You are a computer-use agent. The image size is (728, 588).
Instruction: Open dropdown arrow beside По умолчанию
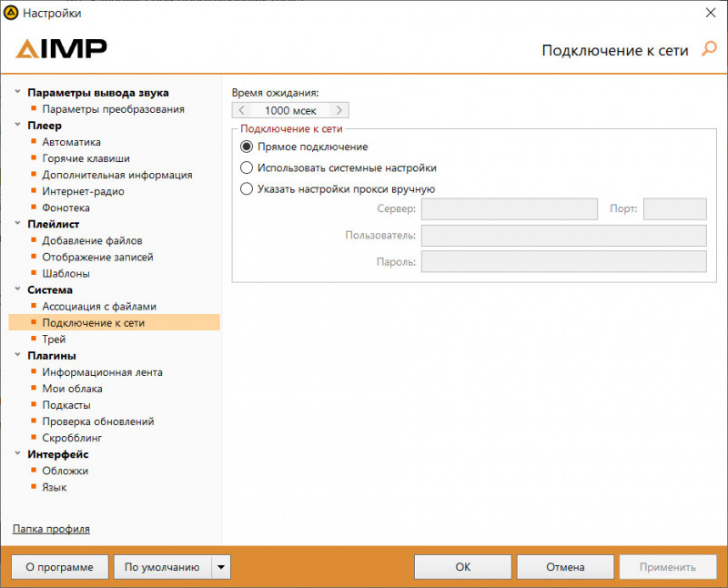pyautogui.click(x=221, y=567)
